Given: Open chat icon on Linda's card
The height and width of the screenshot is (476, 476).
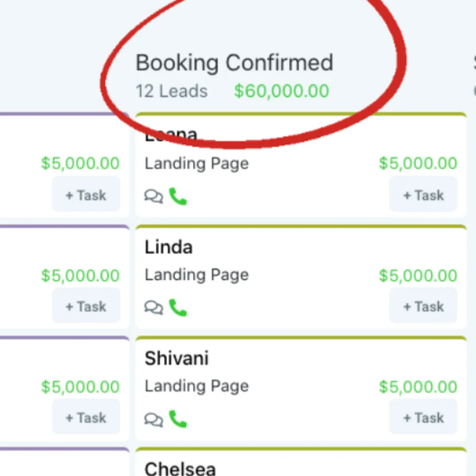Looking at the screenshot, I should tap(154, 308).
